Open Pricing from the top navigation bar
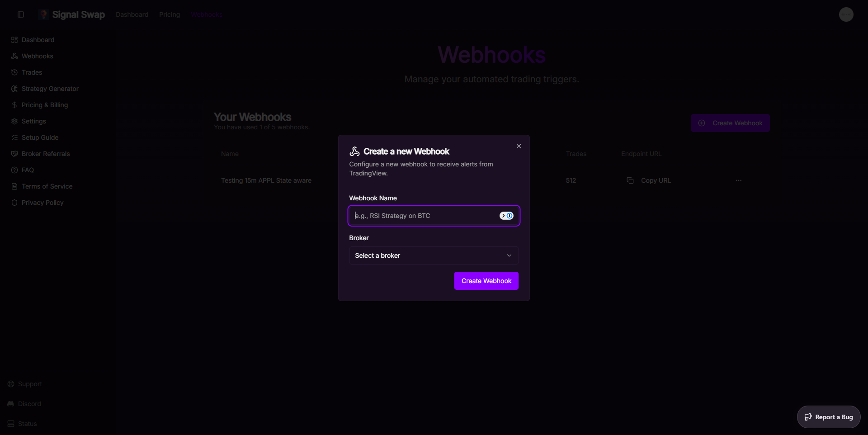This screenshot has width=868, height=435. (x=169, y=14)
